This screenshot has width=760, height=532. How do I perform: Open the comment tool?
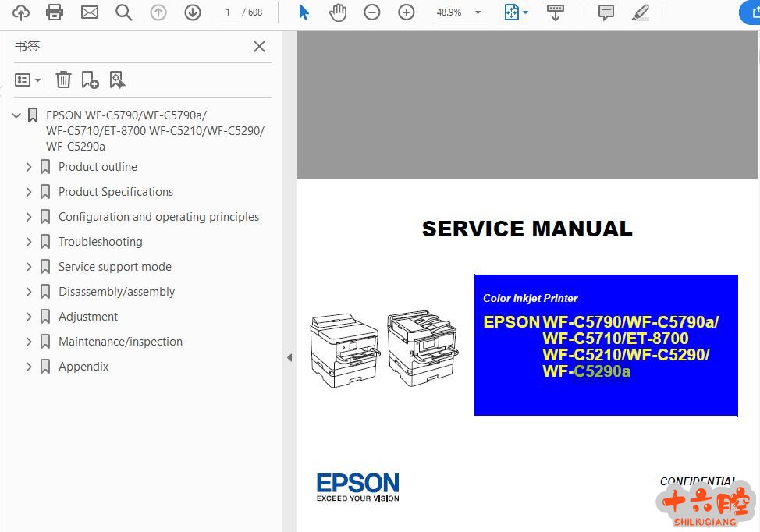(x=606, y=12)
